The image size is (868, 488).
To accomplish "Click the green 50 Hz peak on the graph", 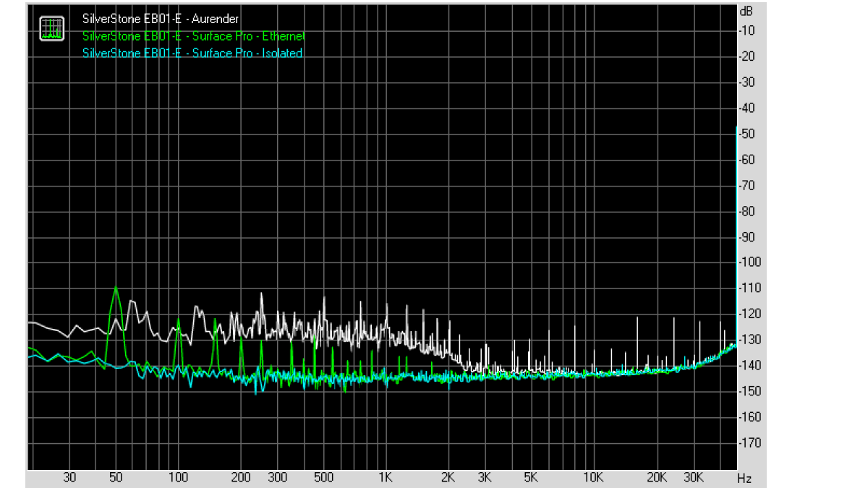I will click(116, 288).
